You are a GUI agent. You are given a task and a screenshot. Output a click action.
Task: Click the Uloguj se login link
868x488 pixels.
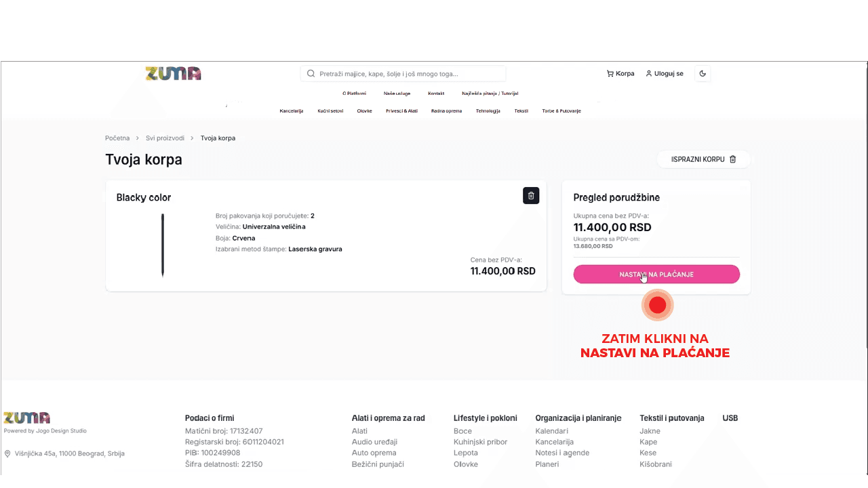(665, 73)
